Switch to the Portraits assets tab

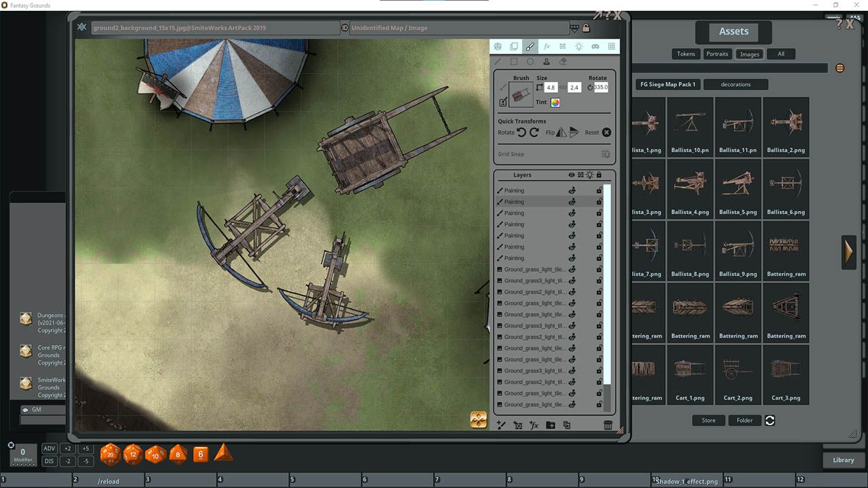coord(717,54)
